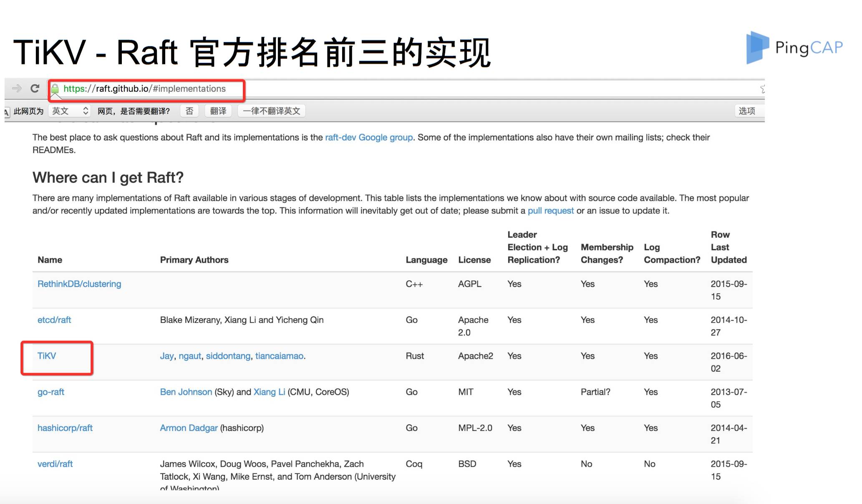Click the License column header

pyautogui.click(x=474, y=260)
